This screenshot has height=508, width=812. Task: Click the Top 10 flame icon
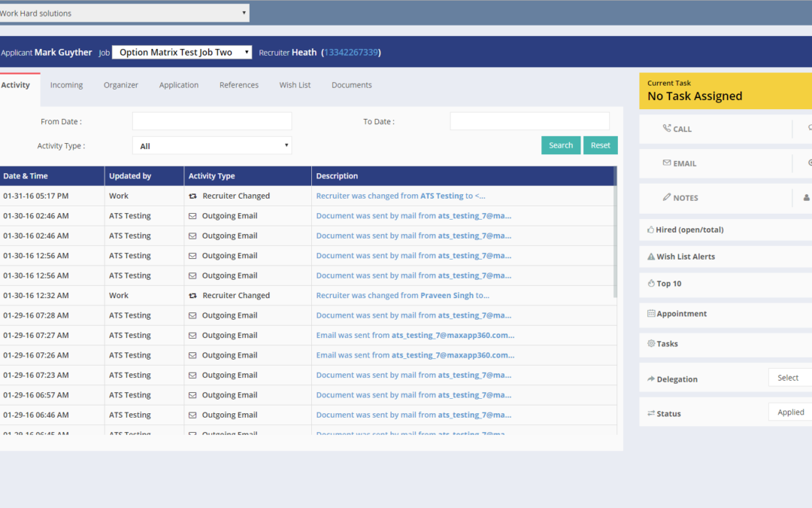point(651,284)
